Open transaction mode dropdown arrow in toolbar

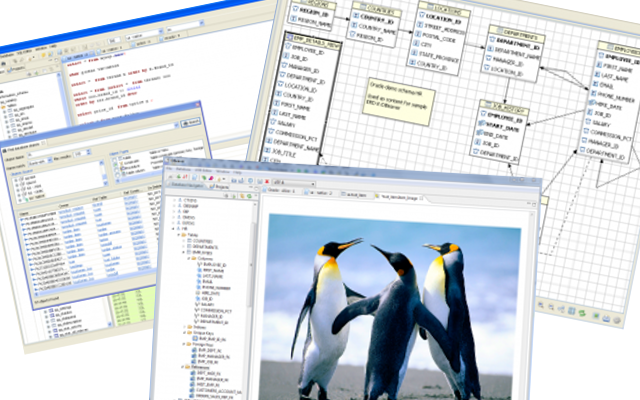[x=224, y=179]
